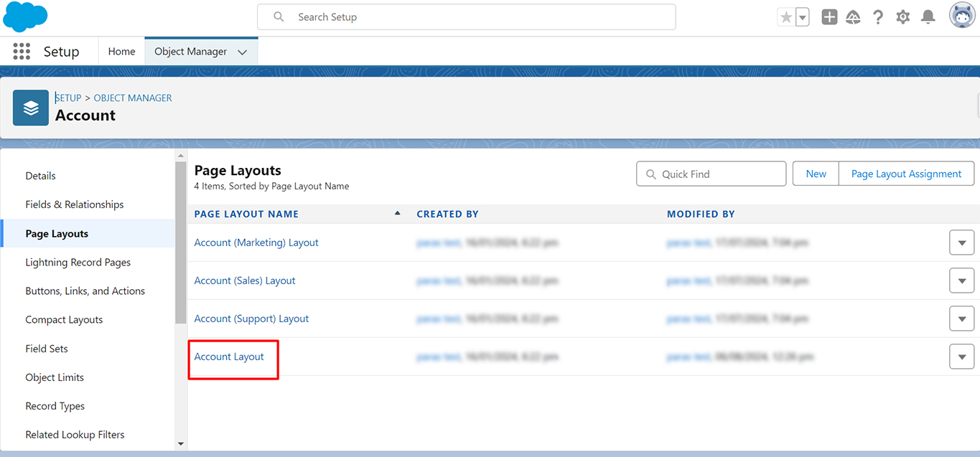Viewport: 980px width, 457px height.
Task: Click the Page Layout Name sort arrow
Action: pyautogui.click(x=397, y=213)
